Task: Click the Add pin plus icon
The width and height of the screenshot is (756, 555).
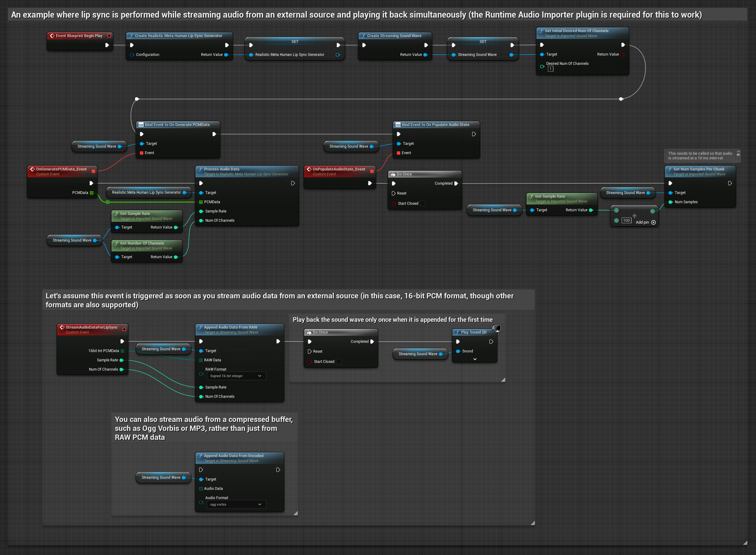Action: tap(653, 222)
